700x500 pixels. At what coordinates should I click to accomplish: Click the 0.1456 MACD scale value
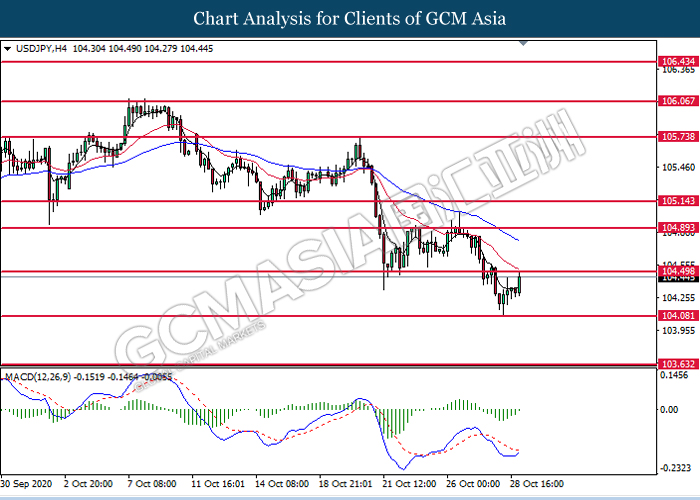(674, 375)
